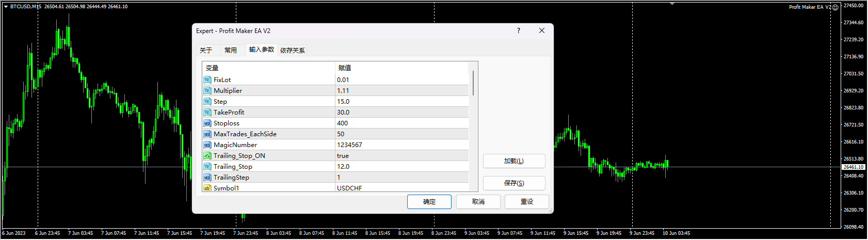Click the MagicNumber row icon

pyautogui.click(x=207, y=145)
